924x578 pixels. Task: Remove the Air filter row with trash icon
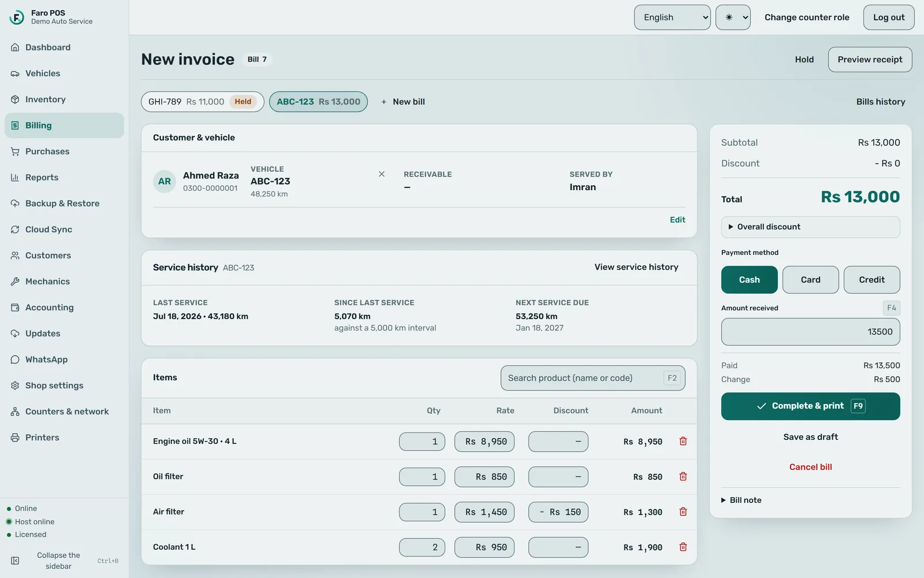click(x=683, y=512)
